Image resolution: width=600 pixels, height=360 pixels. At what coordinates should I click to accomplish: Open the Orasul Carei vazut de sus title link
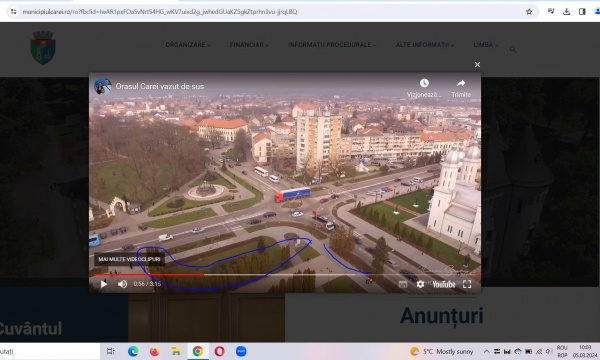click(x=160, y=86)
